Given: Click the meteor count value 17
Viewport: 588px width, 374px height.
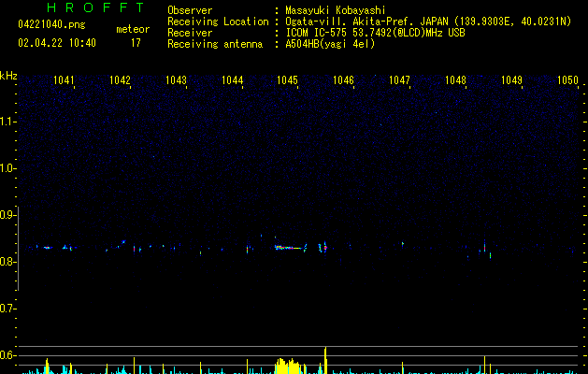Looking at the screenshot, I should point(136,43).
